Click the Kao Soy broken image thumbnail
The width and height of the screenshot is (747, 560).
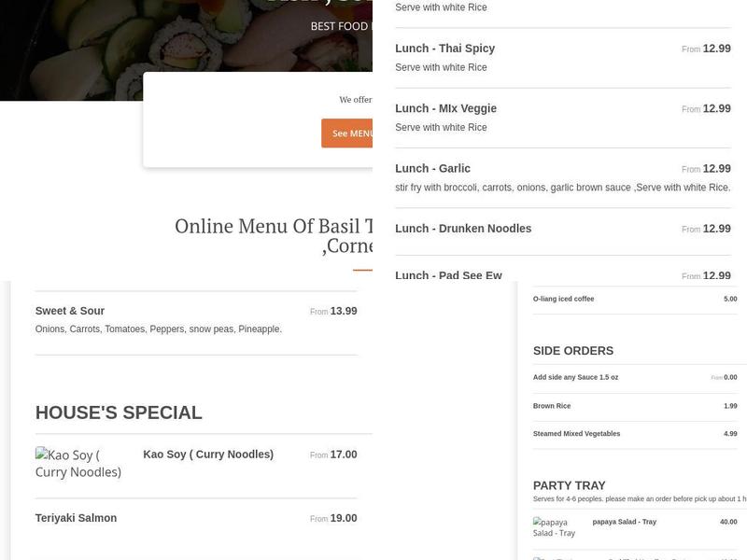coord(78,465)
